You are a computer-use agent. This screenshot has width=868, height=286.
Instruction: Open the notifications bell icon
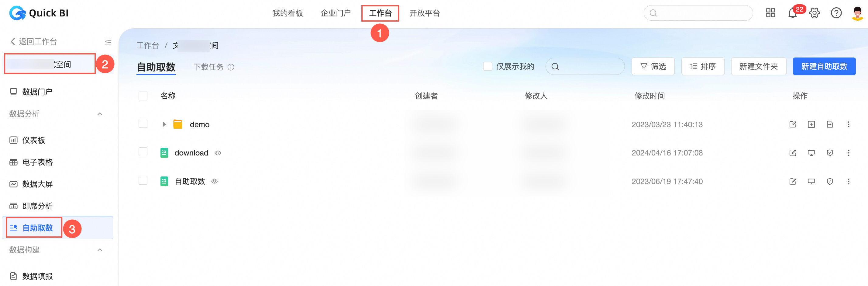(792, 13)
